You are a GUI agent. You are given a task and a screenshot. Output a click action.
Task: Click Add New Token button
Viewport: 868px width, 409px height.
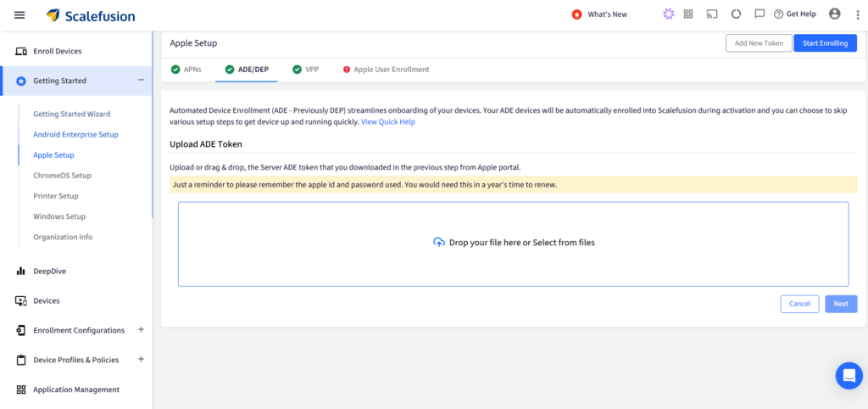pyautogui.click(x=759, y=43)
